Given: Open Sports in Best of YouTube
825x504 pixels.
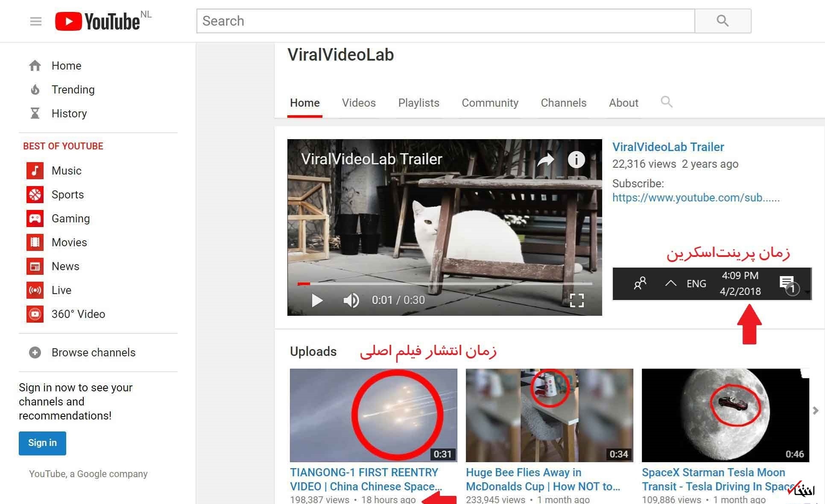Looking at the screenshot, I should (x=68, y=195).
